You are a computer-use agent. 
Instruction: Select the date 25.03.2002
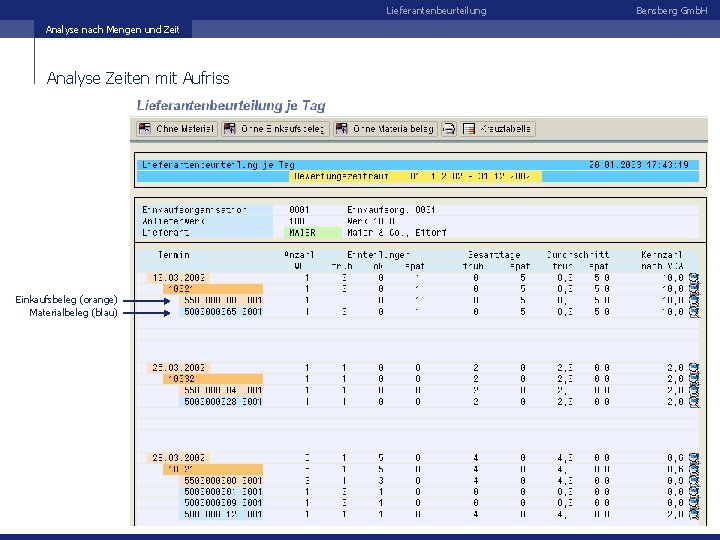click(x=179, y=368)
